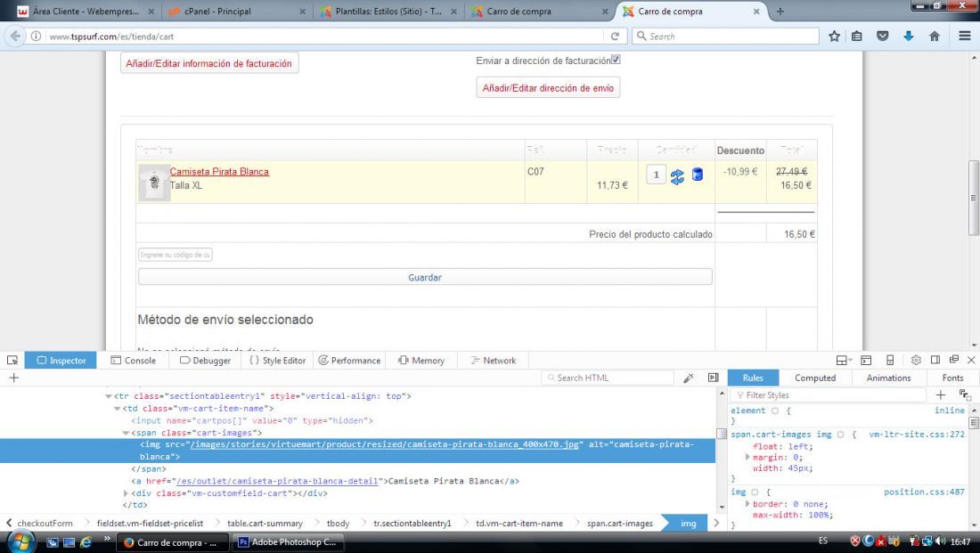This screenshot has height=553, width=980.
Task: Collapse the tr sectiontableentry1 node
Action: pyautogui.click(x=108, y=396)
